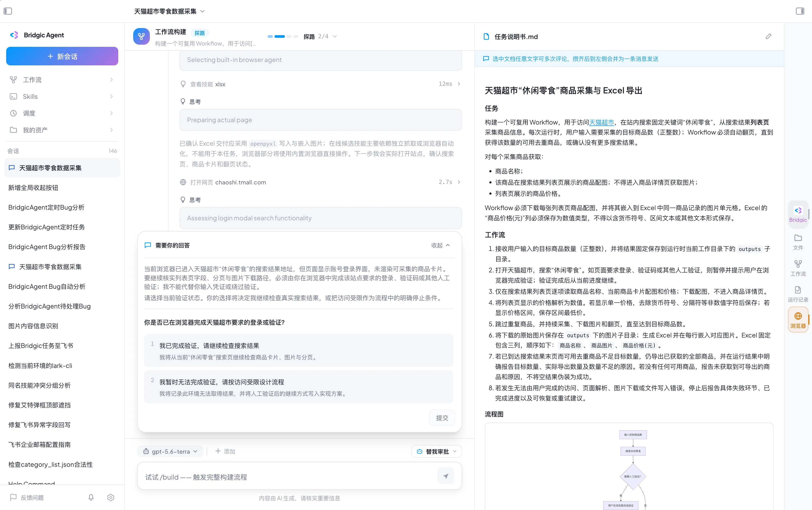
Task: Open conversation 图片内容信息识别
Action: click(x=62, y=326)
